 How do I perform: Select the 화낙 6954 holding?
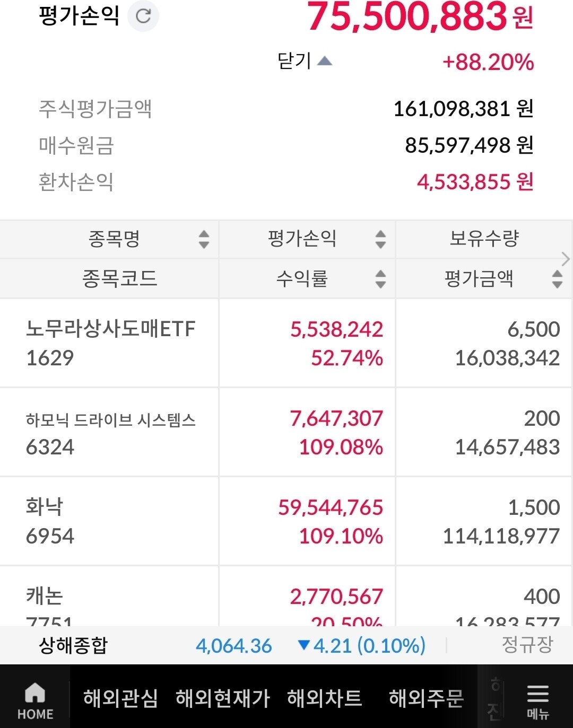[x=286, y=521]
